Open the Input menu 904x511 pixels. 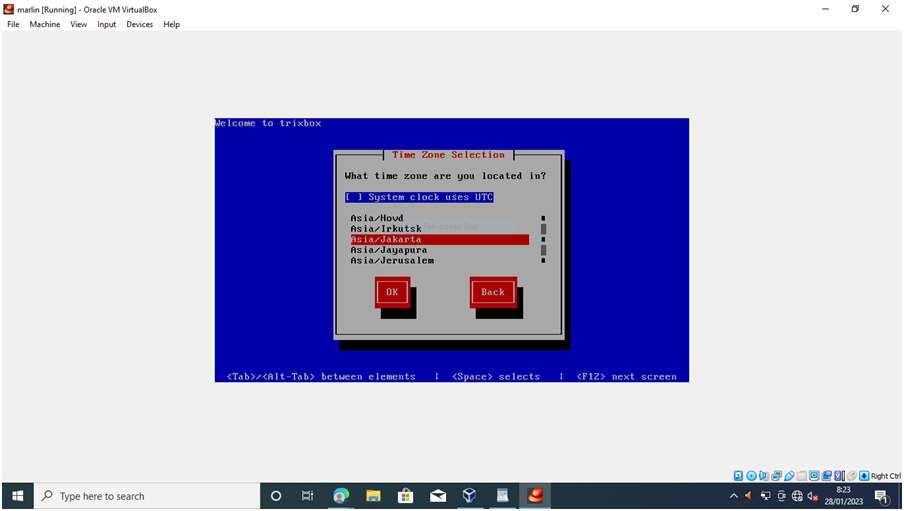coord(106,24)
